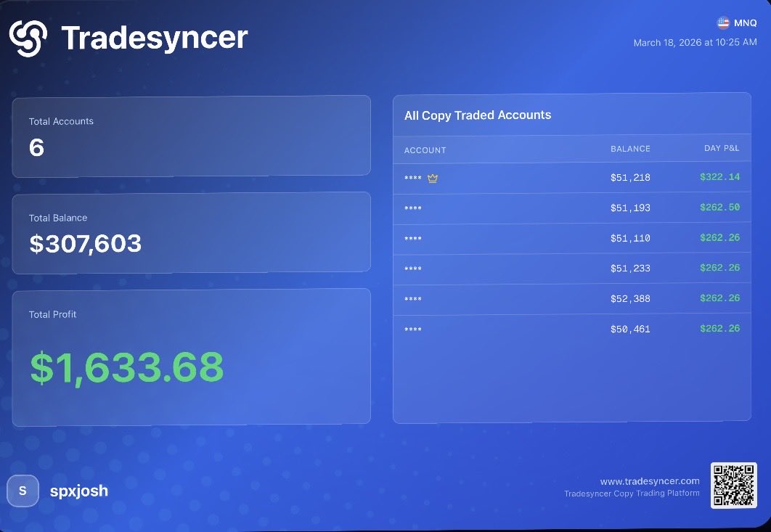Click the DAY P&L column header
Image resolution: width=771 pixels, height=532 pixels.
(722, 148)
